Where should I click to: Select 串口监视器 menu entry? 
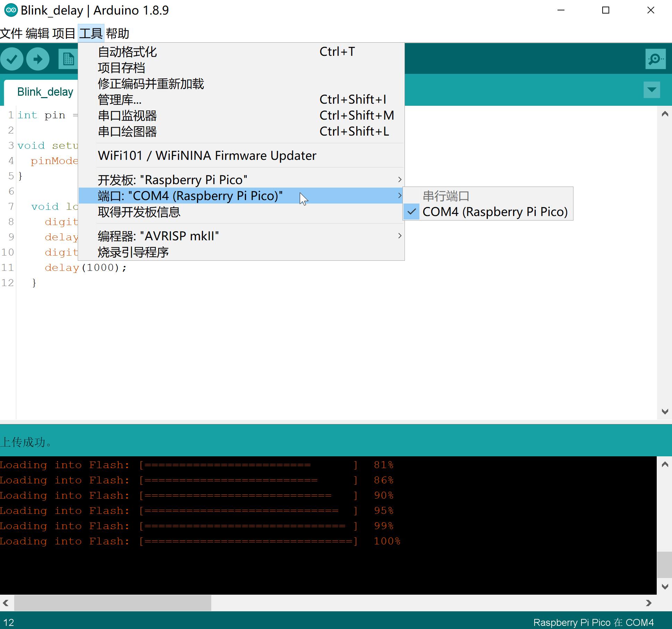point(127,115)
